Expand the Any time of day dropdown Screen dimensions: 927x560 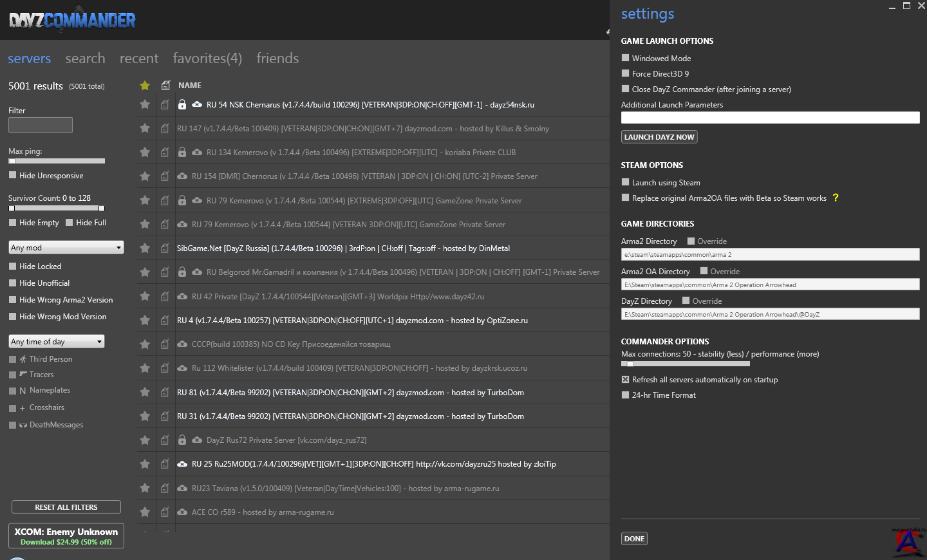tap(57, 342)
